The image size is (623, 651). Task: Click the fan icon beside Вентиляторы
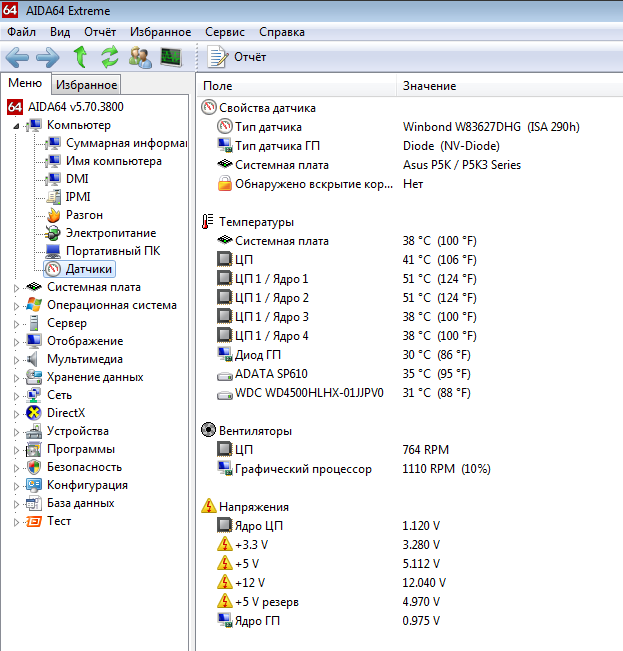tap(208, 430)
